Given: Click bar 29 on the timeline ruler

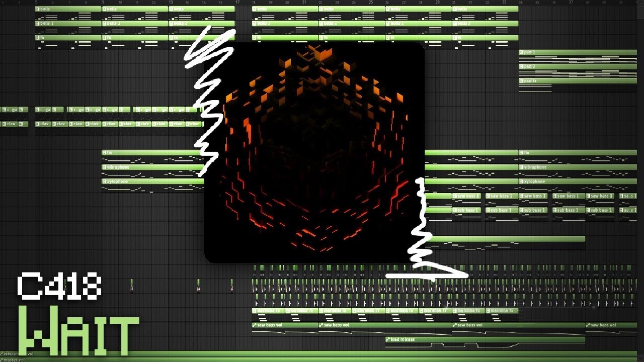Looking at the screenshot, I should point(438,3).
